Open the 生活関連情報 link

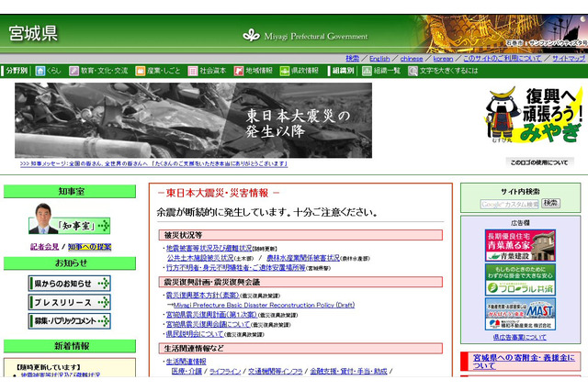tap(186, 362)
